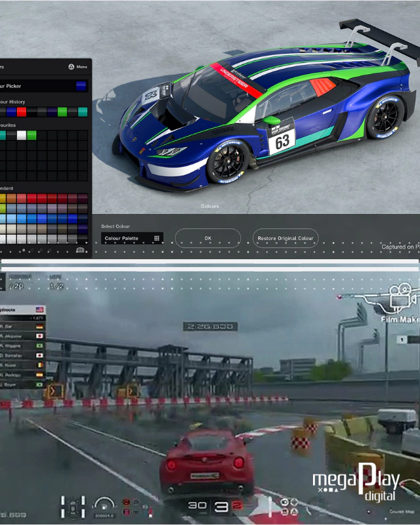This screenshot has height=525, width=420.
Task: Click the Film Maker camera icon
Action: click(x=404, y=297)
